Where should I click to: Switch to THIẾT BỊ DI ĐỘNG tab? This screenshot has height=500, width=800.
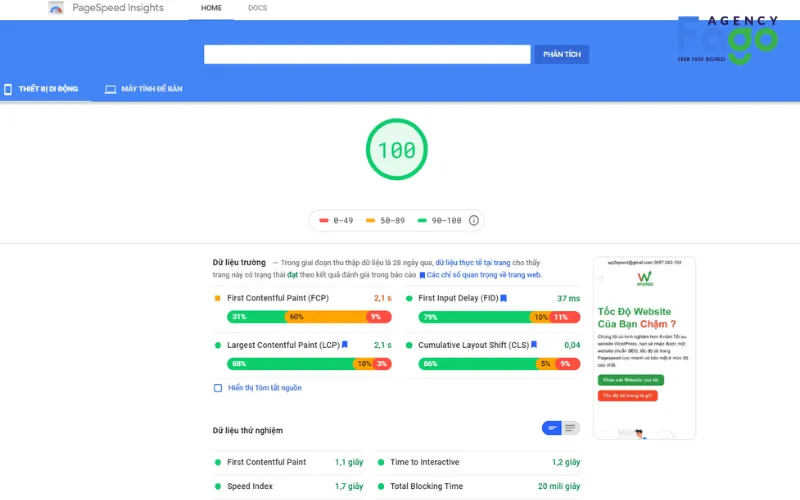click(46, 89)
